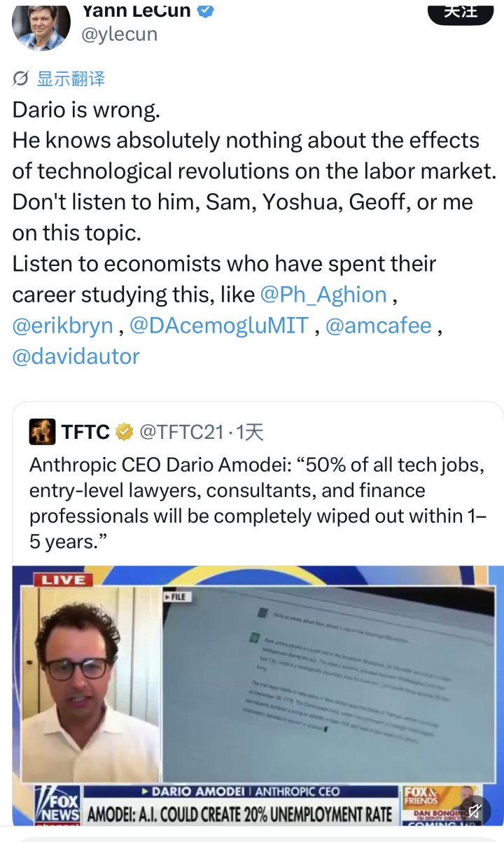
Task: Open the Yann LeCun display name
Action: click(x=136, y=10)
